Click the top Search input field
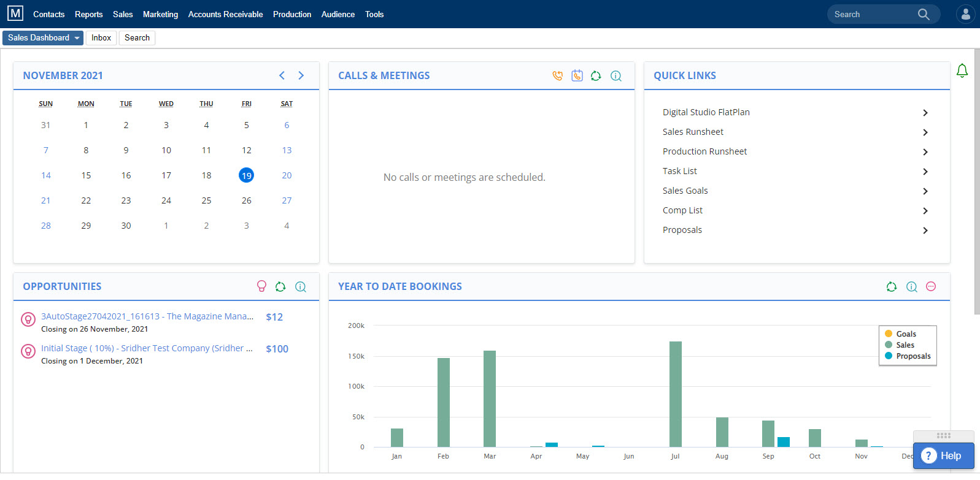This screenshot has width=980, height=480. coord(871,14)
